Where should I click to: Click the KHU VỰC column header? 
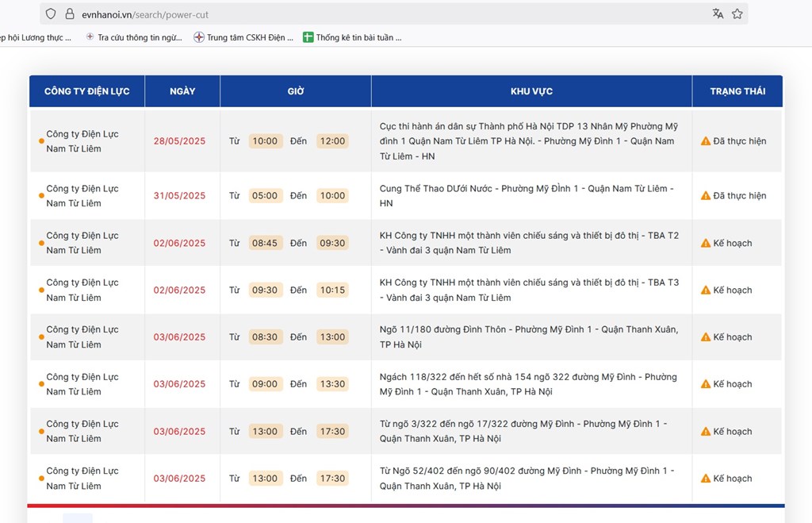click(x=532, y=91)
